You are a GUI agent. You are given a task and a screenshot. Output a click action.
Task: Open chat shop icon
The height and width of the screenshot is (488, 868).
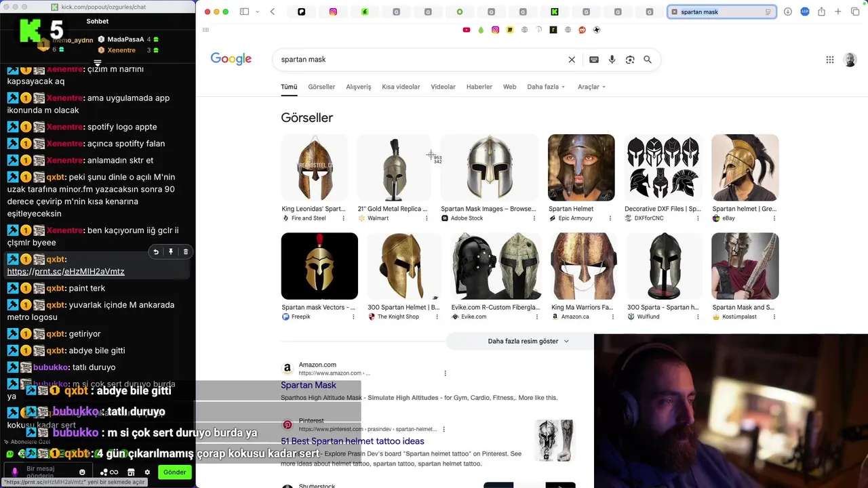pos(131,472)
